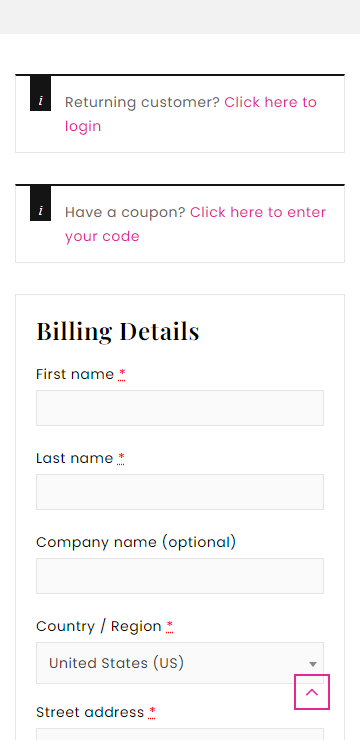Viewport: 360px width, 740px height.
Task: Click the Last name label
Action: point(75,458)
